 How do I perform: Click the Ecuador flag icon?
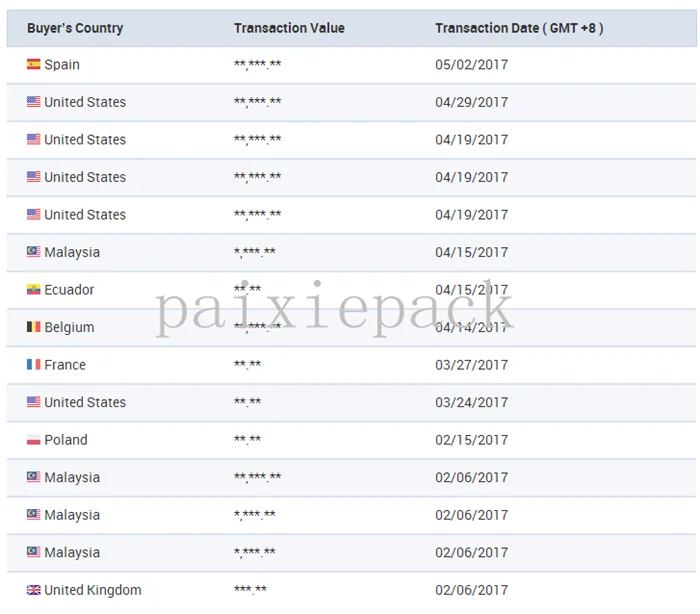[x=33, y=290]
